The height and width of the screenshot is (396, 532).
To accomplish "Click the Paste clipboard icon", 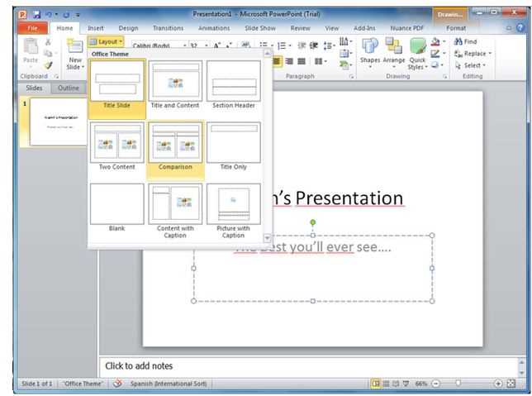I will coord(31,46).
